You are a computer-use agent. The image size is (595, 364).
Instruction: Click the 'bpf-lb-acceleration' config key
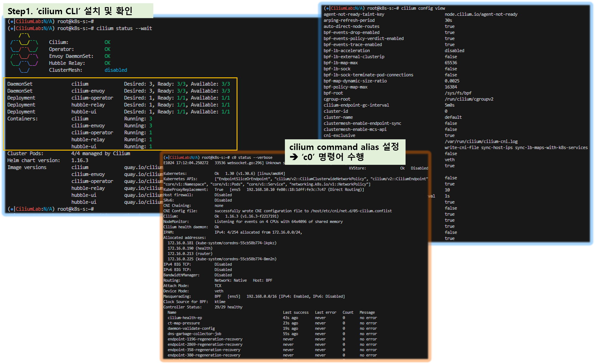[x=347, y=51]
